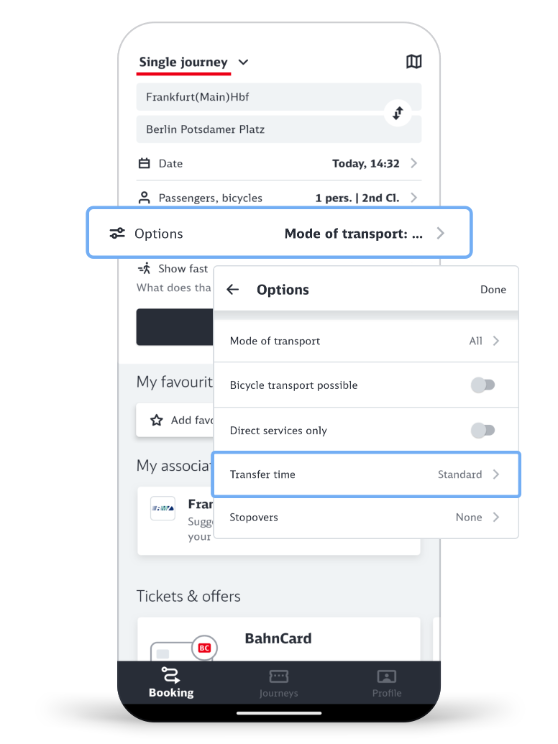Open Date Today 14:32 row
The image size is (558, 744).
pyautogui.click(x=279, y=163)
